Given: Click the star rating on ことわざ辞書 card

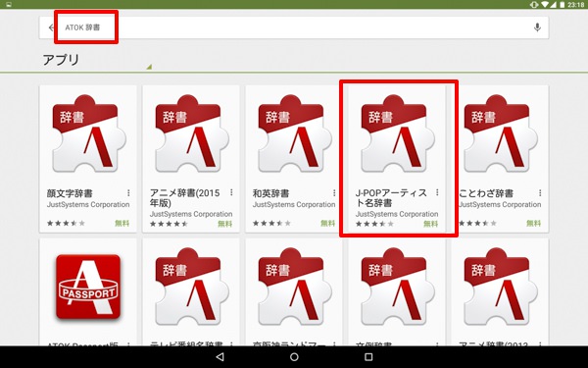Looking at the screenshot, I should (x=477, y=224).
